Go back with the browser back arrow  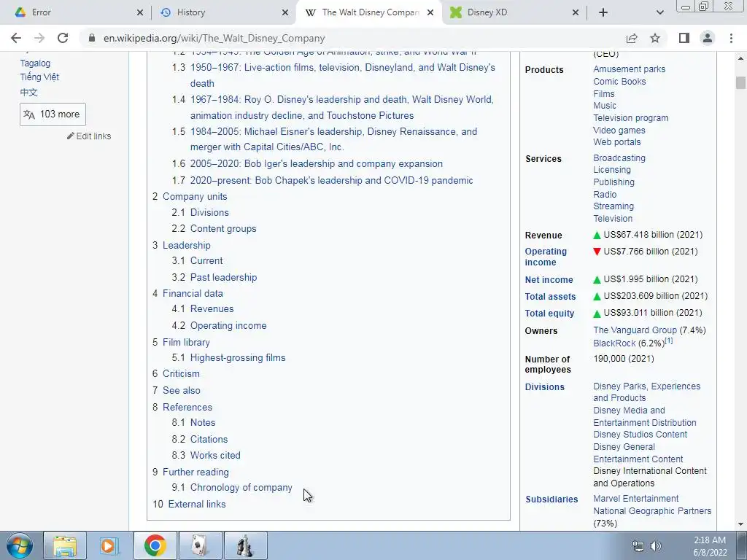click(16, 38)
